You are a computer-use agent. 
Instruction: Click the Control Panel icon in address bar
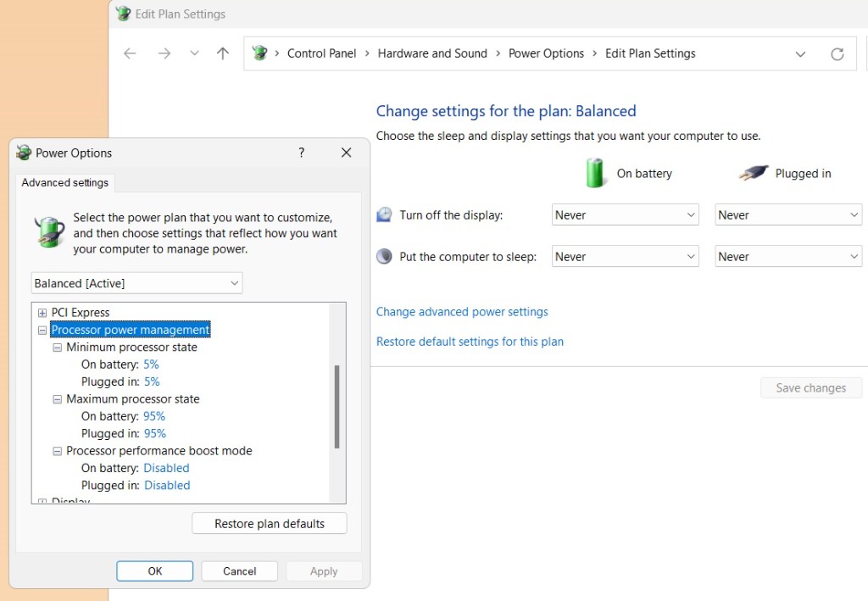(259, 53)
